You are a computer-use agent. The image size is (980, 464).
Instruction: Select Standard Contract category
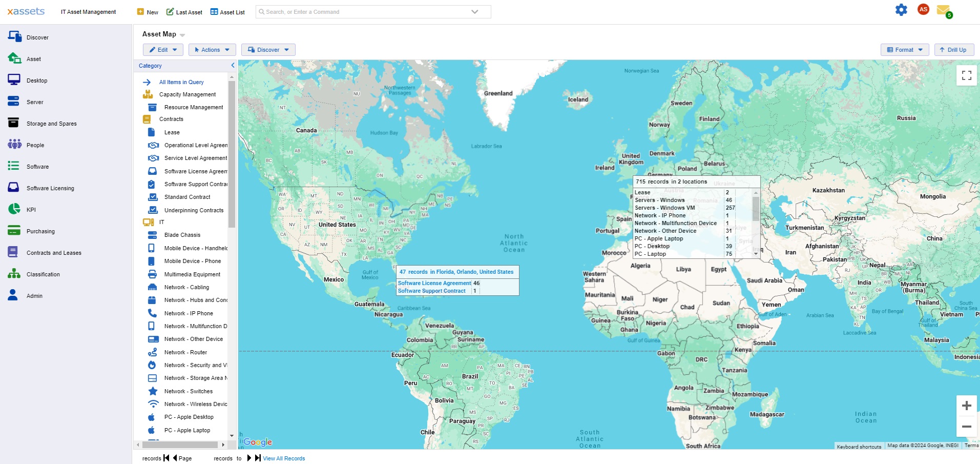pos(187,197)
